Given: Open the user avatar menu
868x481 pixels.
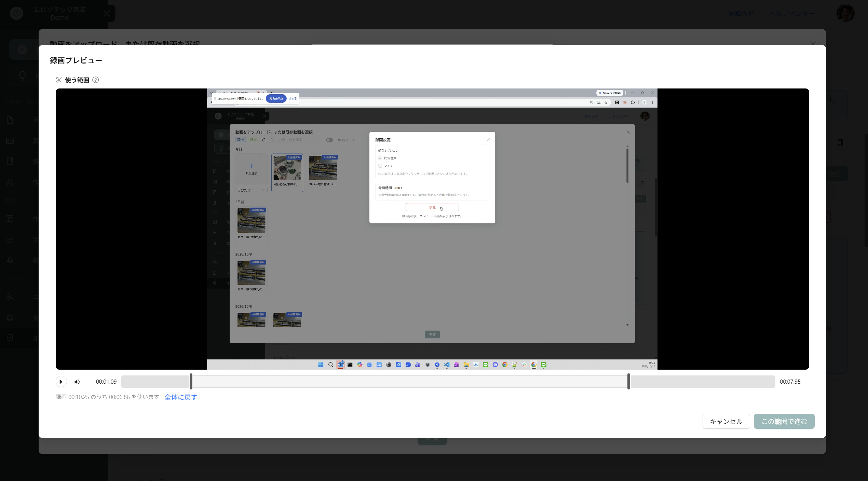Looking at the screenshot, I should click(x=845, y=13).
